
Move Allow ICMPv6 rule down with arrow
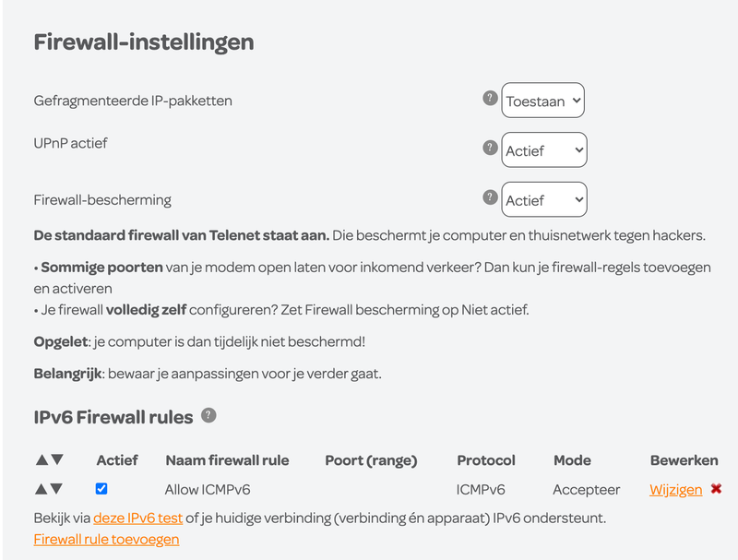[56, 489]
